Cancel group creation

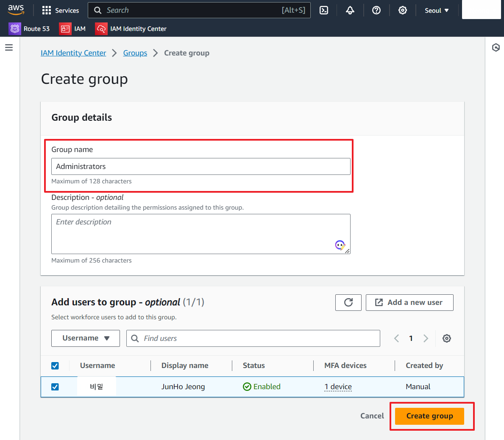tap(372, 416)
